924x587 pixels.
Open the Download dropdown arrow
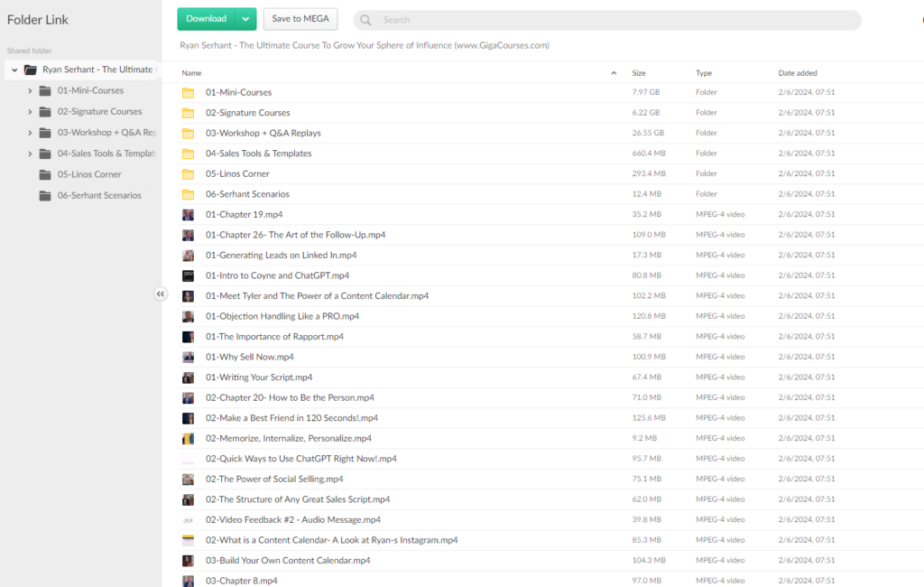coord(245,19)
